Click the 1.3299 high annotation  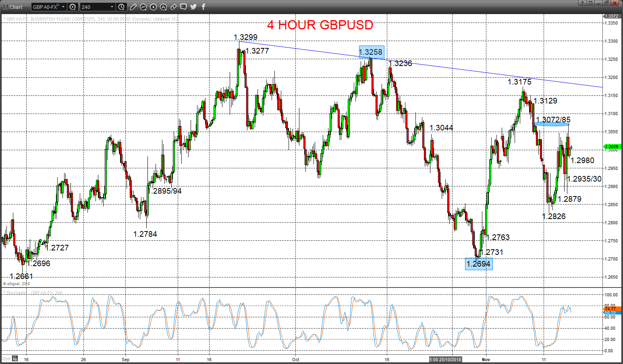pos(245,37)
